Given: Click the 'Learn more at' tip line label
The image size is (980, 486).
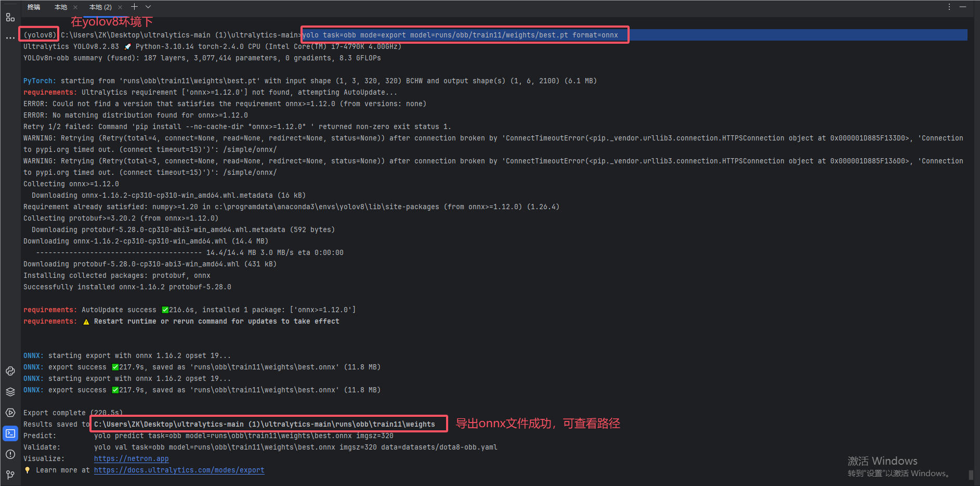Looking at the screenshot, I should [x=62, y=470].
